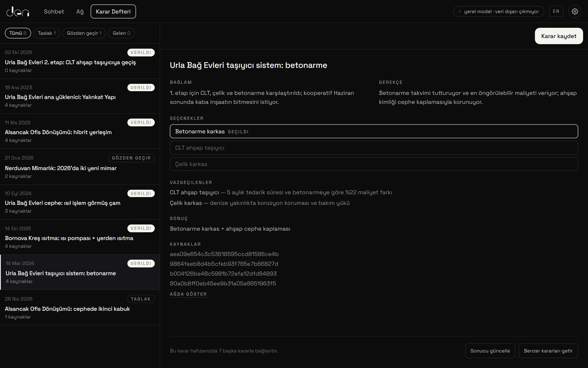Filter list by Taslak 1
The width and height of the screenshot is (588, 368).
pos(47,33)
